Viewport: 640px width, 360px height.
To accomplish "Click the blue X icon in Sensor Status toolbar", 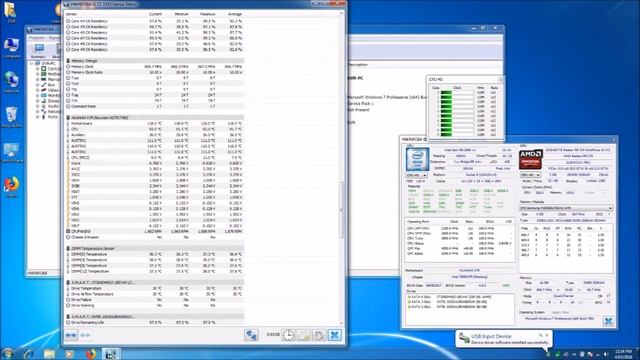I will (334, 335).
